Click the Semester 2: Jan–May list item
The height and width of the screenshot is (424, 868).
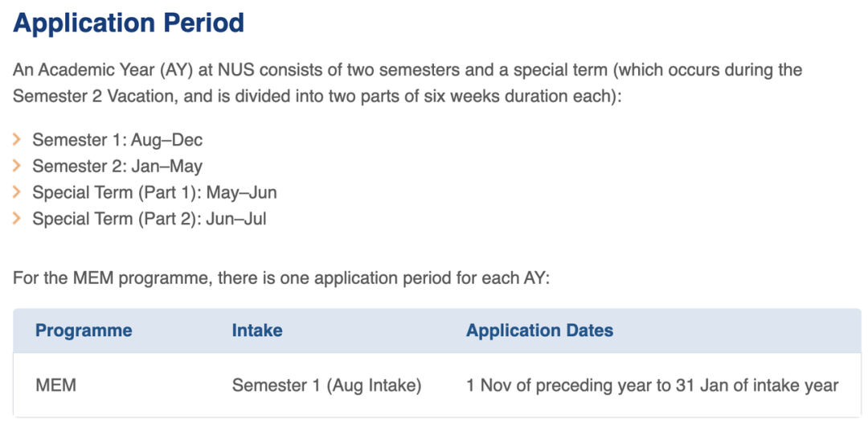117,167
